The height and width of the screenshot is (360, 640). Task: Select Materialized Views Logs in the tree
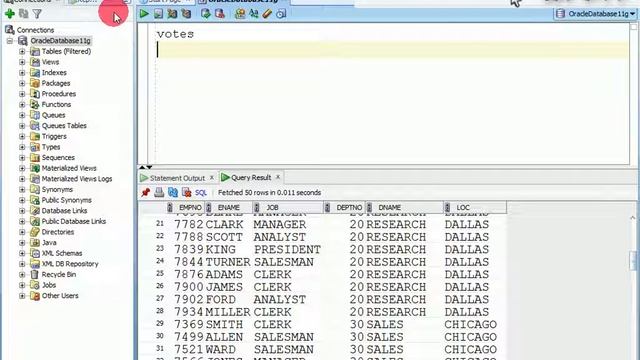tap(77, 179)
